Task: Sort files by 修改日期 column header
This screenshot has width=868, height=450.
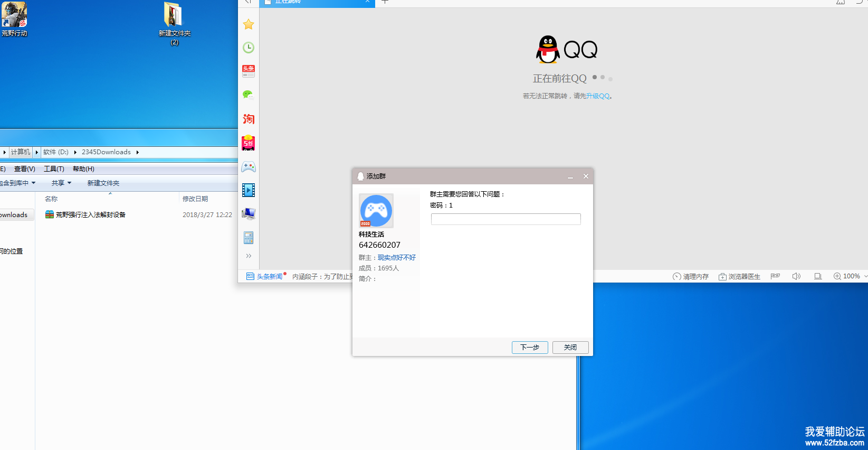Action: click(x=195, y=199)
